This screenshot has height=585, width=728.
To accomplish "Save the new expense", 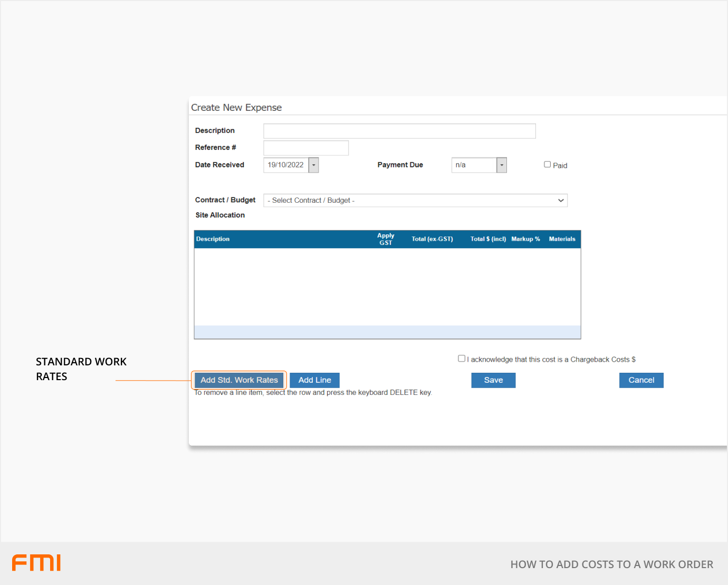I will tap(493, 380).
